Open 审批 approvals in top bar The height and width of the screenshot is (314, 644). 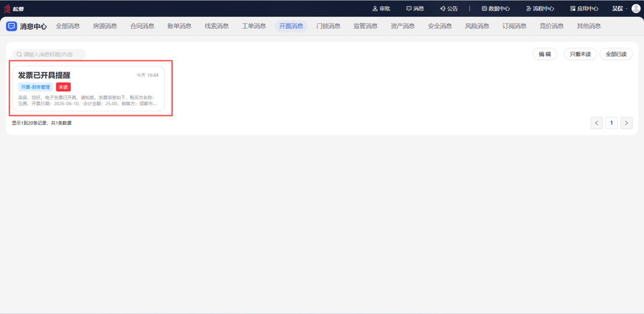381,9
